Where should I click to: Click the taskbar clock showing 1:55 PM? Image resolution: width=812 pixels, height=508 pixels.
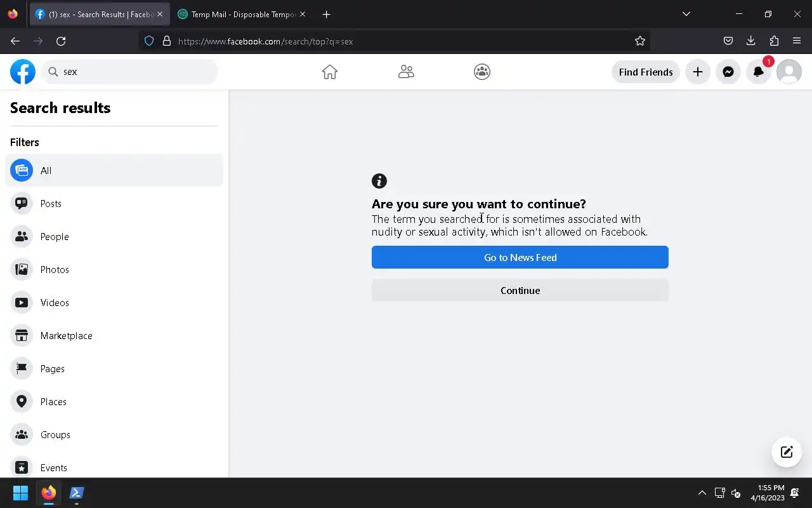click(x=768, y=493)
